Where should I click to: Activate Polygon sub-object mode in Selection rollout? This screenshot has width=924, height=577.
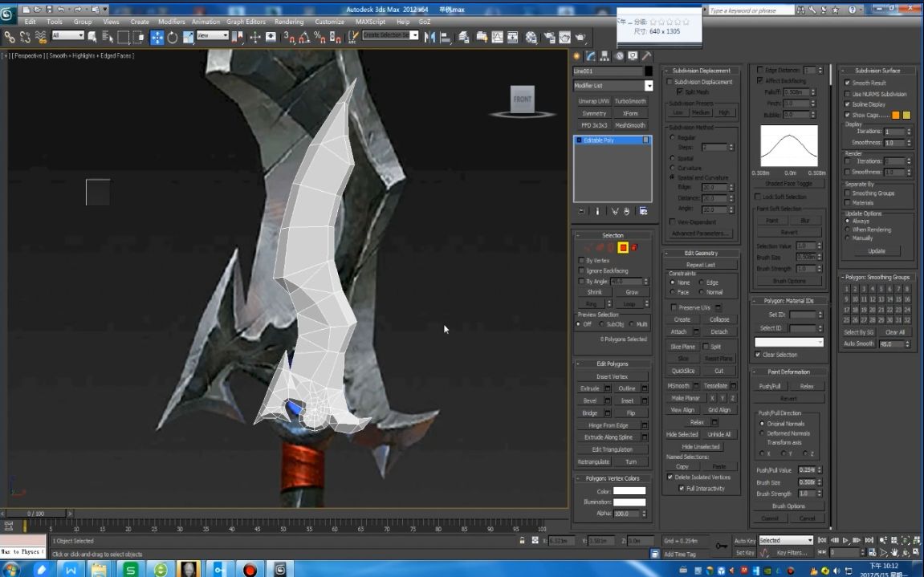point(623,247)
